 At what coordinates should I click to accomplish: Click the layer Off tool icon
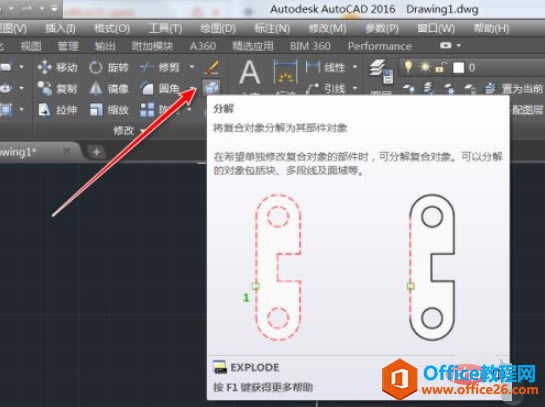pyautogui.click(x=409, y=89)
